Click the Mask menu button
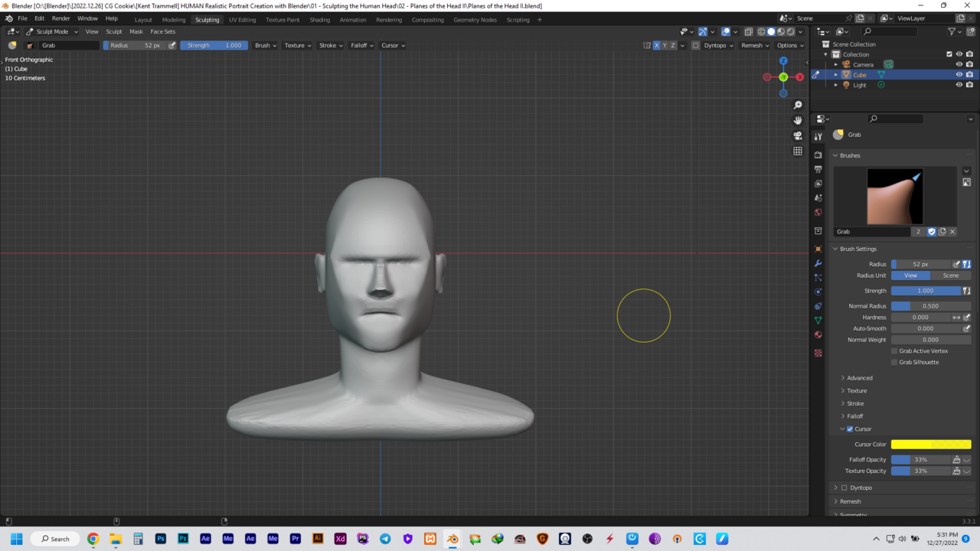Screen dimensions: 980x551 tap(136, 31)
